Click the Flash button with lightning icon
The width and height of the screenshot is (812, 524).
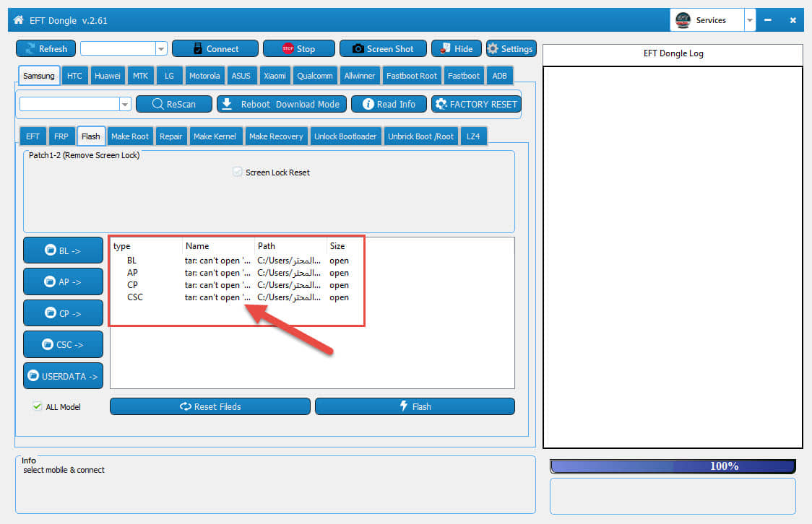click(x=415, y=406)
